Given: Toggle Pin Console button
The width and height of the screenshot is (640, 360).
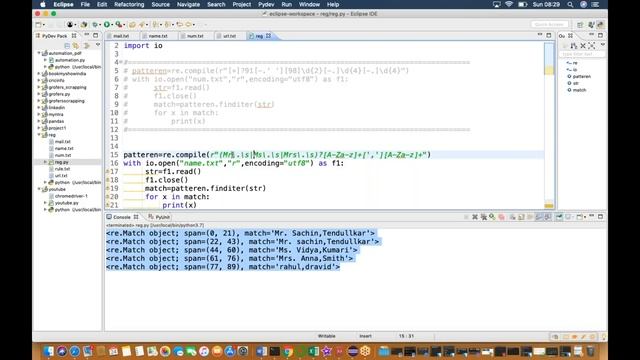Looking at the screenshot, I should 560,217.
